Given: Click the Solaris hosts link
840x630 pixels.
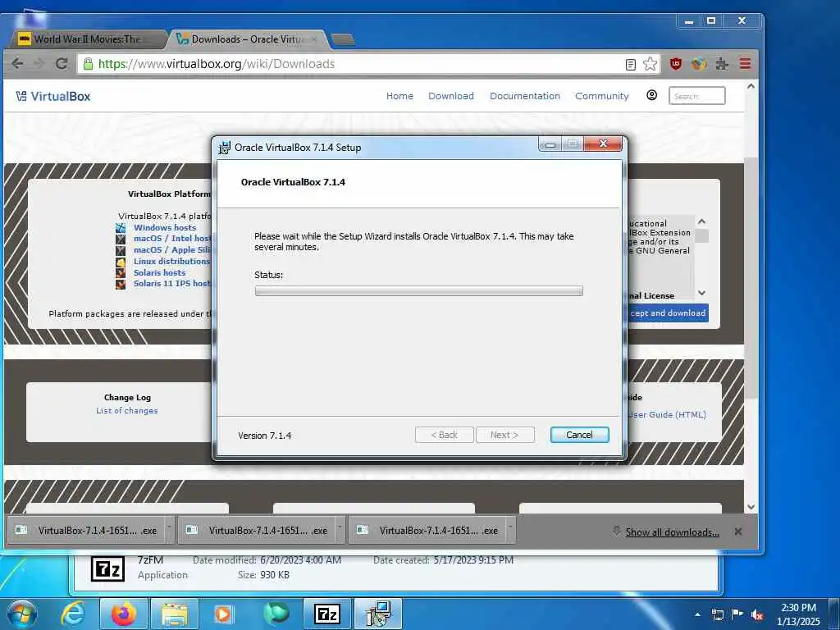Looking at the screenshot, I should pyautogui.click(x=160, y=272).
